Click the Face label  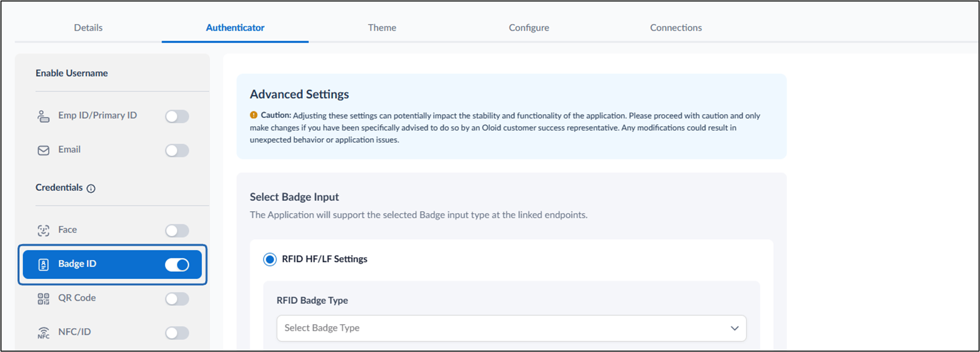(67, 230)
